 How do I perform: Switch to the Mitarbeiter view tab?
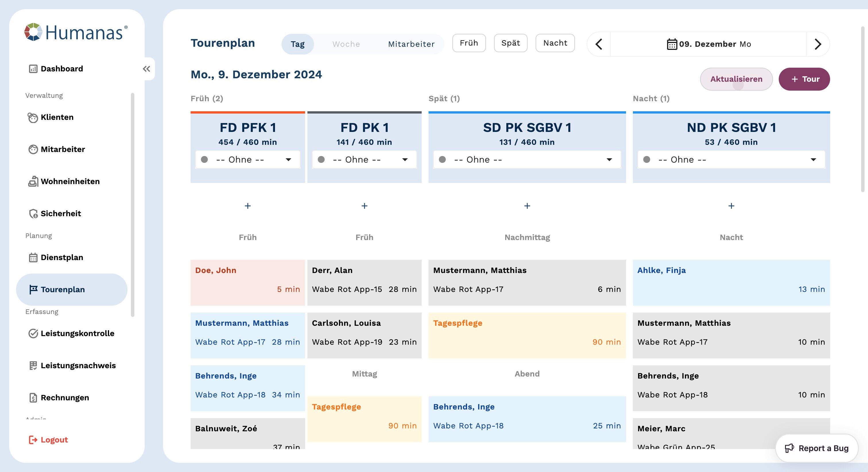pos(411,44)
